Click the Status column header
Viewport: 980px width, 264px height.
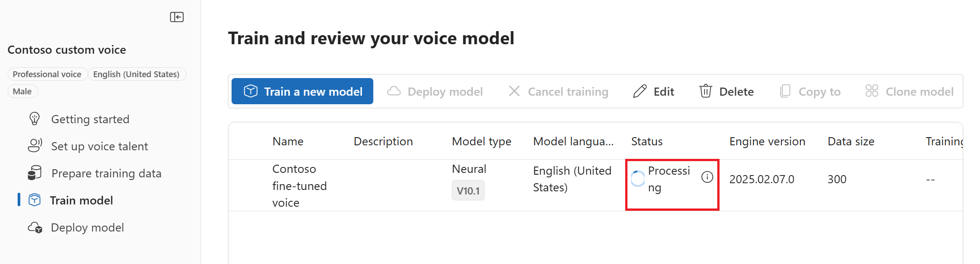647,141
